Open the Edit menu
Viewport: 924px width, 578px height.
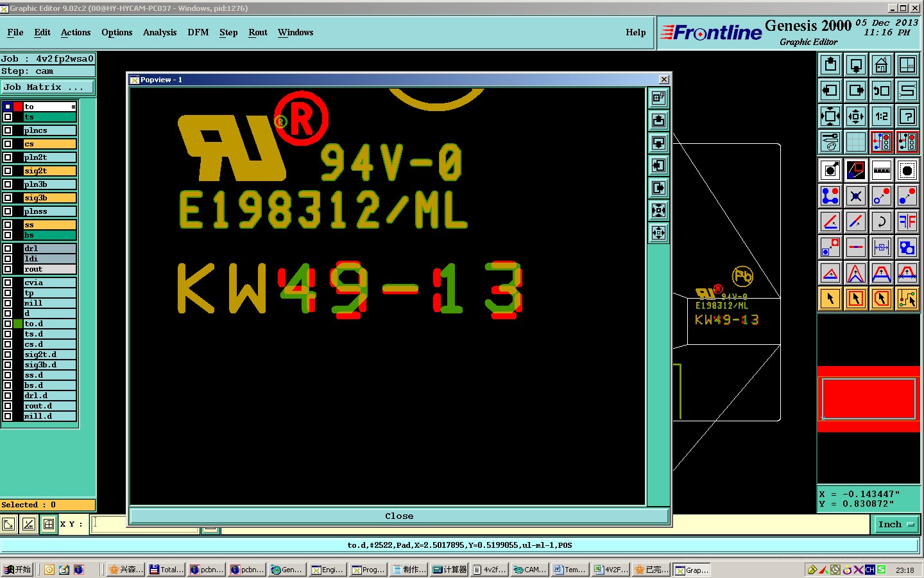tap(42, 33)
